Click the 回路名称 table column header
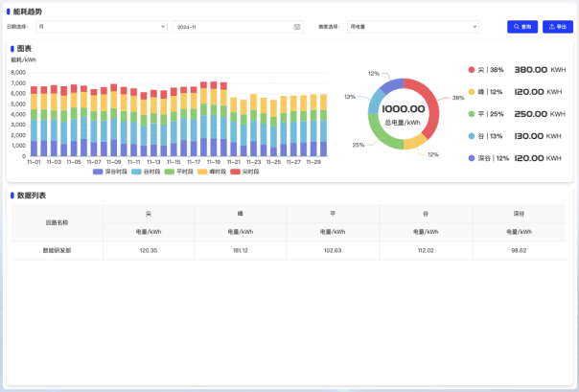This screenshot has width=579, height=392. pos(57,221)
